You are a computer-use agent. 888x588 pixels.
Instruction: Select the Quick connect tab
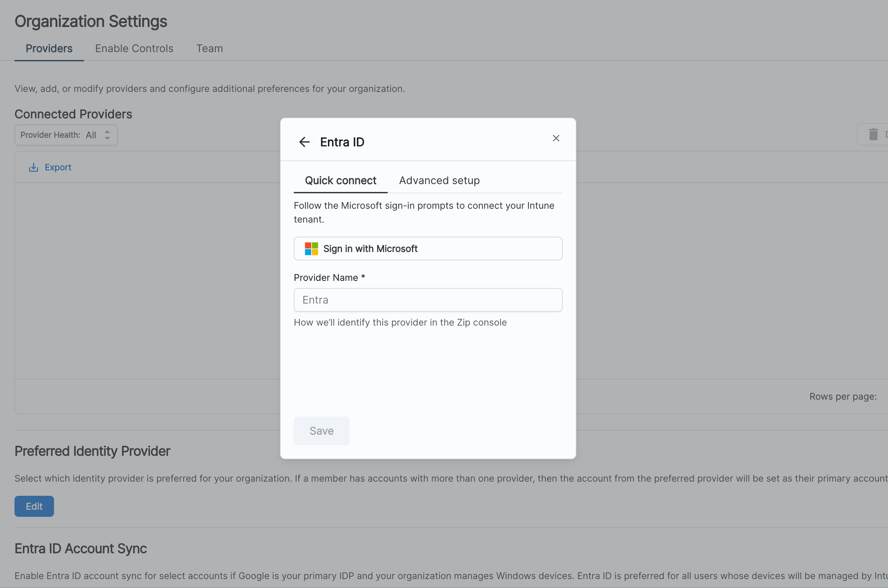coord(340,180)
